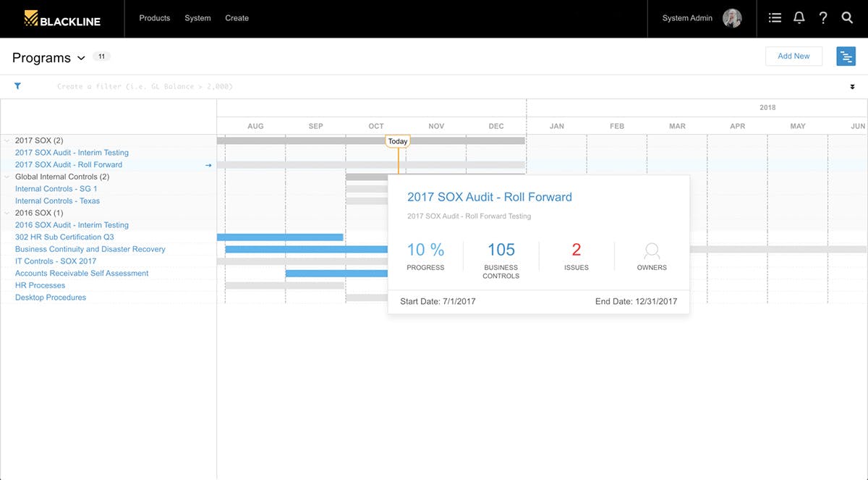
Task: Click the BlackLine logo
Action: 62,19
